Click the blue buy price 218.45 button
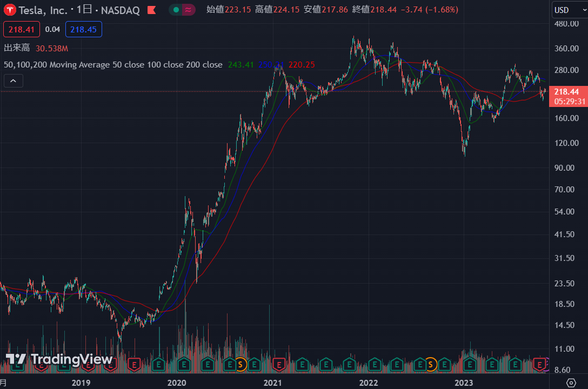 pos(83,30)
